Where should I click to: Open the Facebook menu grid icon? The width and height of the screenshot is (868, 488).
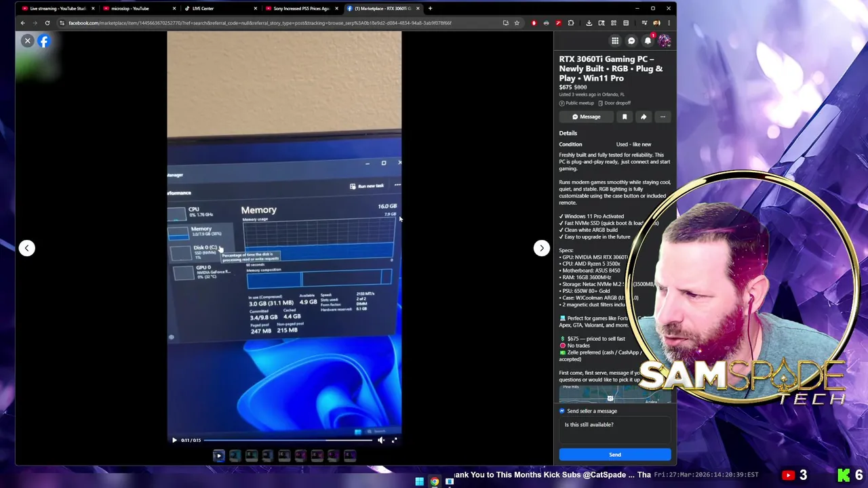tap(615, 41)
